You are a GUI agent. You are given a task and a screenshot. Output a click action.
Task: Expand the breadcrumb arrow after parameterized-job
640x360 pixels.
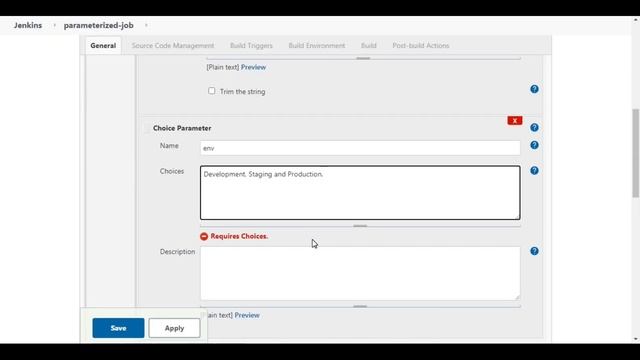pos(146,25)
